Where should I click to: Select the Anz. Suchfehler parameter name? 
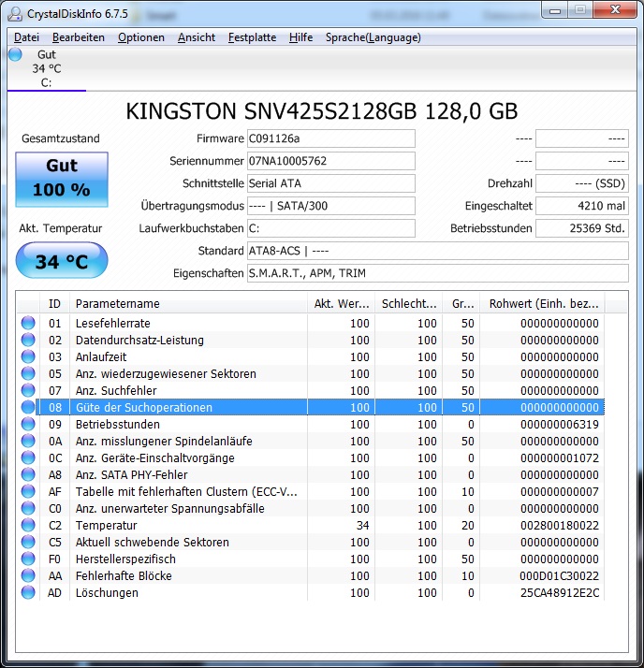(x=116, y=391)
